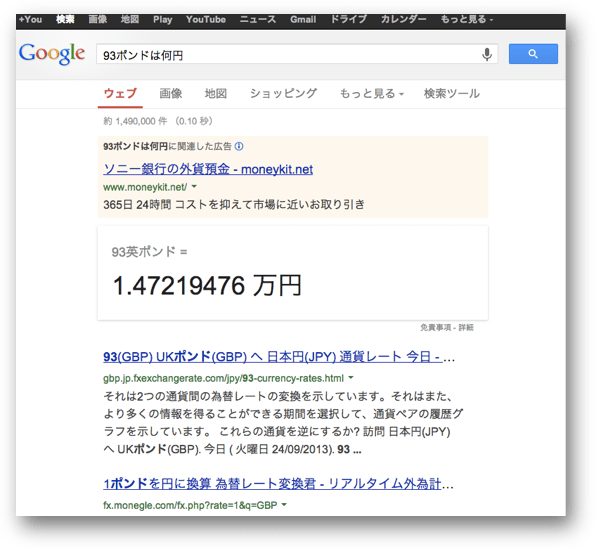This screenshot has height=548, width=596.
Task: Open +You in the top bar
Action: pyautogui.click(x=30, y=20)
